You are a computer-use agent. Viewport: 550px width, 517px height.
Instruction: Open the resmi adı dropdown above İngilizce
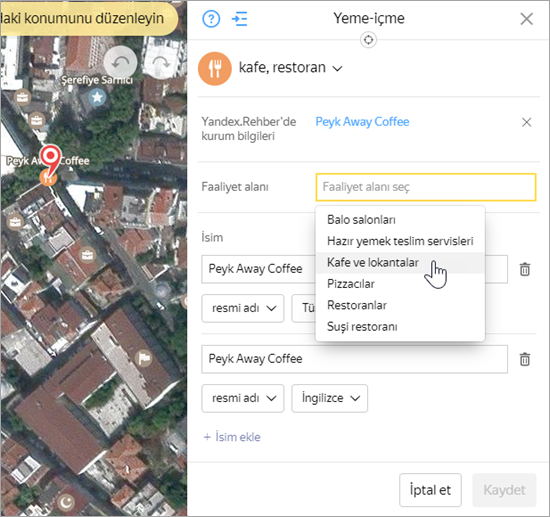click(243, 398)
